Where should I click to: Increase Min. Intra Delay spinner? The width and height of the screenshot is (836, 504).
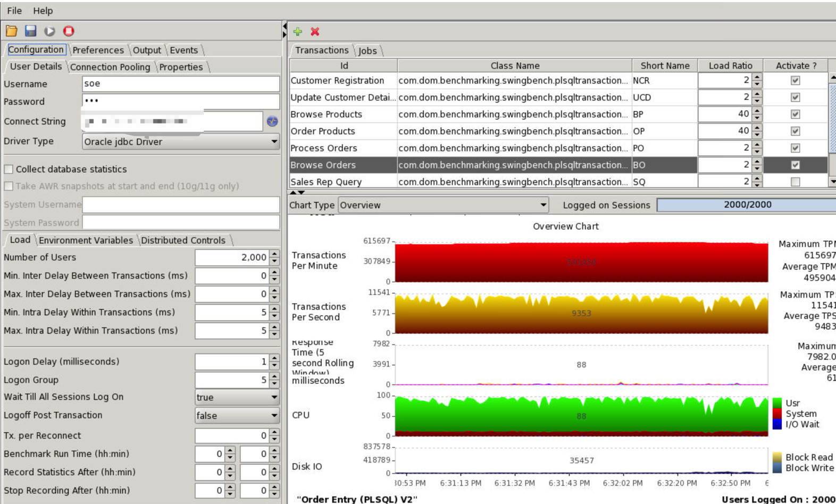(274, 309)
